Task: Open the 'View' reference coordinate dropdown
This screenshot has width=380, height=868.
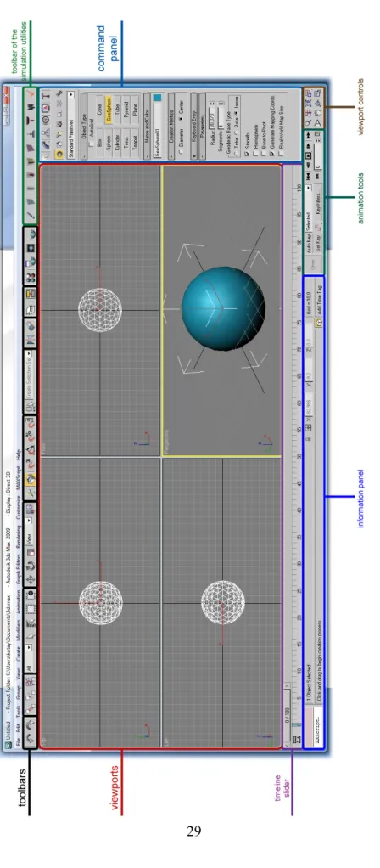Action: [x=31, y=532]
